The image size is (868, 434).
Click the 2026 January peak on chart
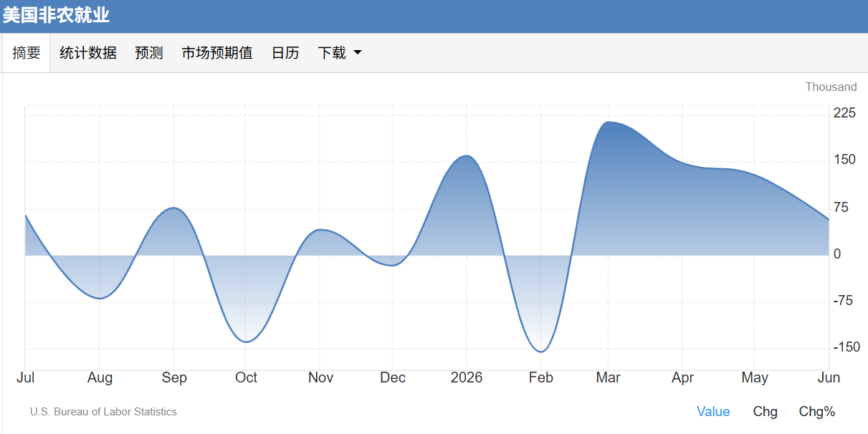click(x=467, y=155)
